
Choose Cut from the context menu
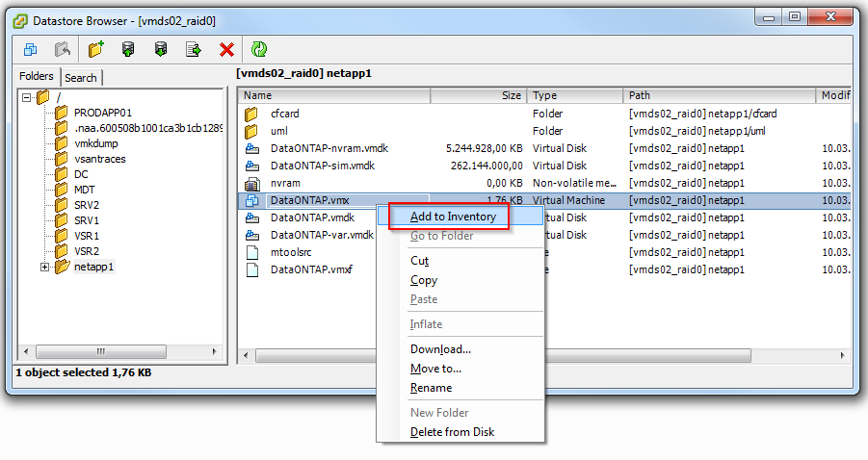(x=460, y=261)
